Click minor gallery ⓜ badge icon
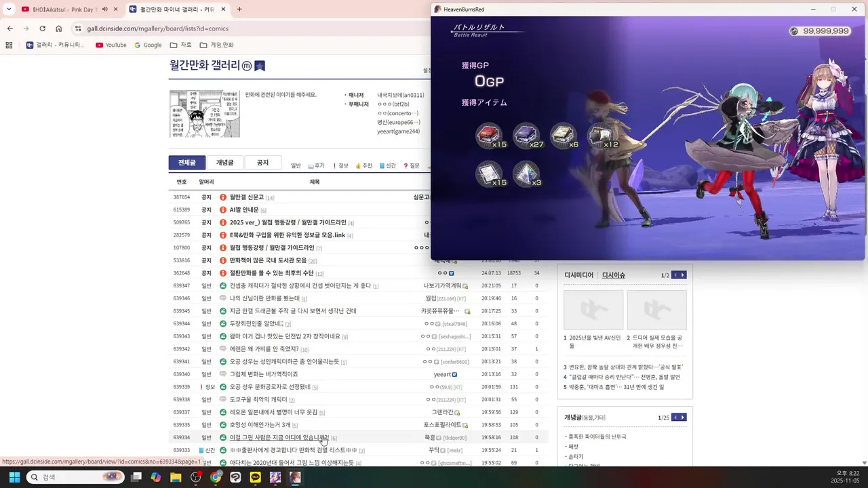This screenshot has height=488, width=868. 247,66
